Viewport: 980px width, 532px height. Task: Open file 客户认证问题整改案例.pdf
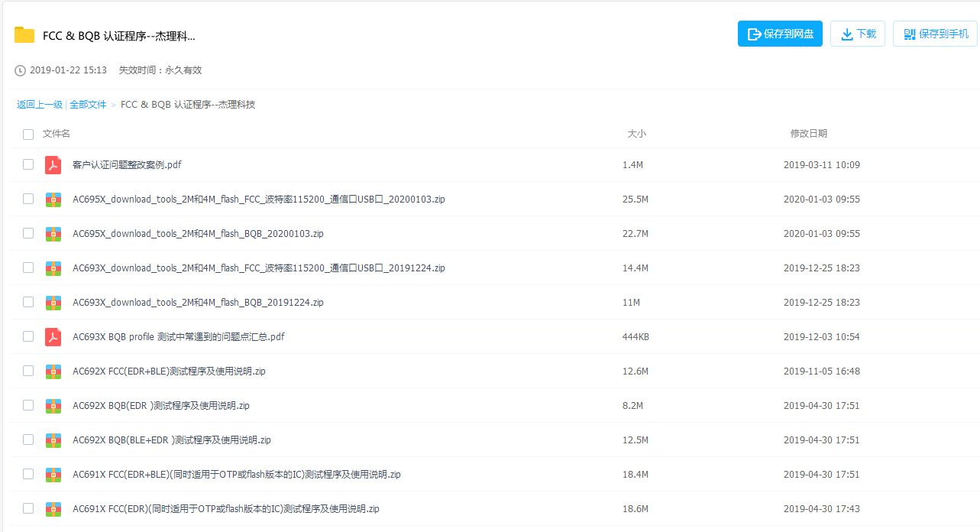pos(127,164)
